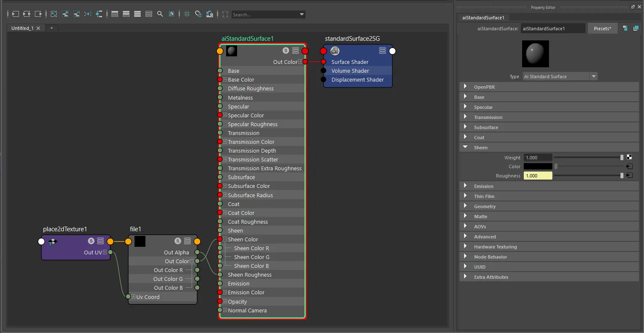Image resolution: width=644 pixels, height=333 pixels.
Task: Toggle swatch size icon in toolbar
Action: (172, 14)
